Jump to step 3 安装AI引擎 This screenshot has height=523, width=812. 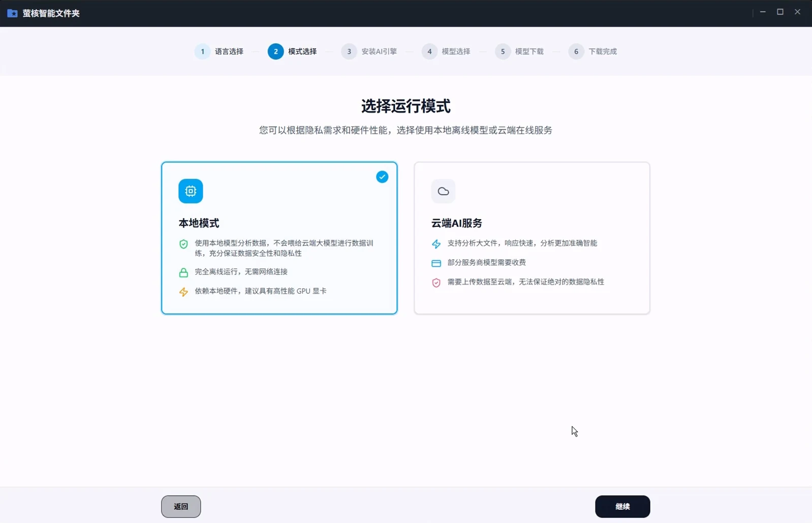pos(369,51)
